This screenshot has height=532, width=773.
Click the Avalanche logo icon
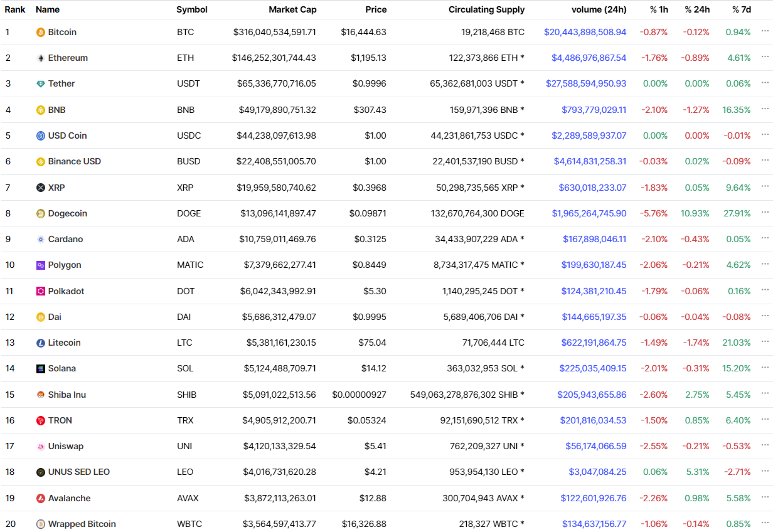(x=41, y=498)
